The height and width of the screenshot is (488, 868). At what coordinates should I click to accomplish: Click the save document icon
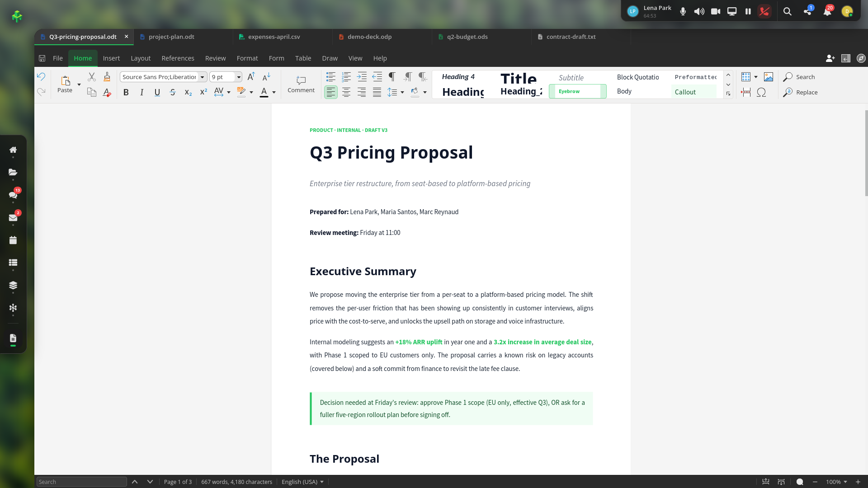pyautogui.click(x=42, y=58)
